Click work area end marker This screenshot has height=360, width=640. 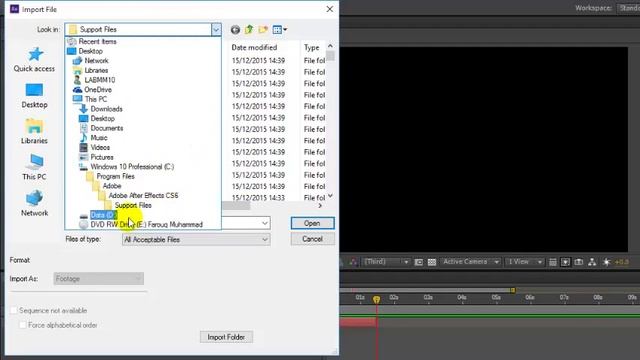pyautogui.click(x=513, y=290)
